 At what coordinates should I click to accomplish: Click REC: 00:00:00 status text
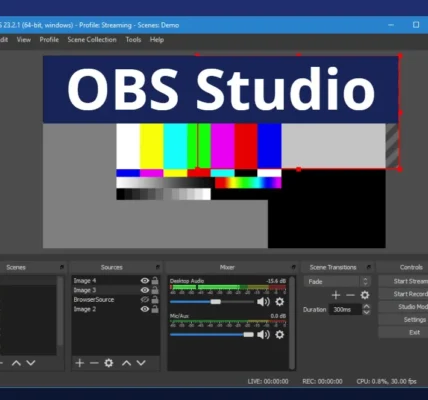(322, 381)
